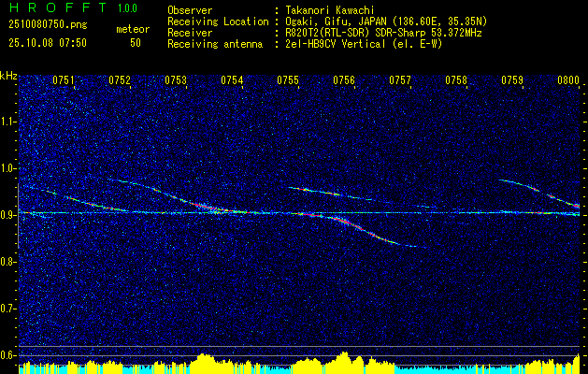The width and height of the screenshot is (588, 374).
Task: Click time marker 0758
Action: 456,80
